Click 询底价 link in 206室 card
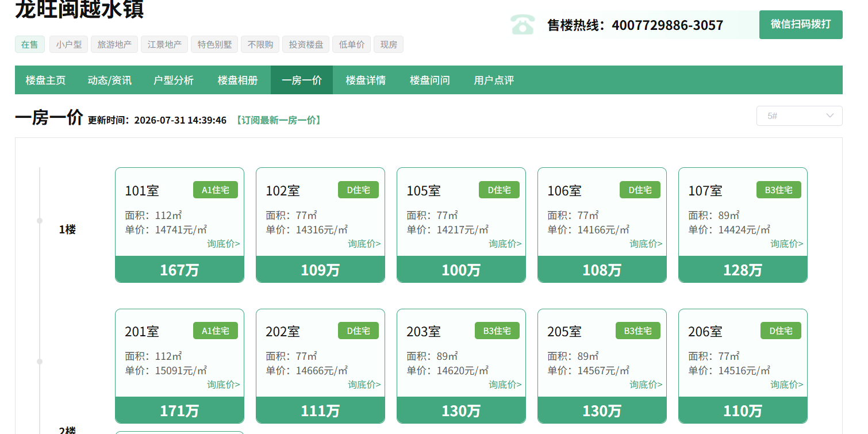Viewport: 868px width, 434px height. (787, 385)
